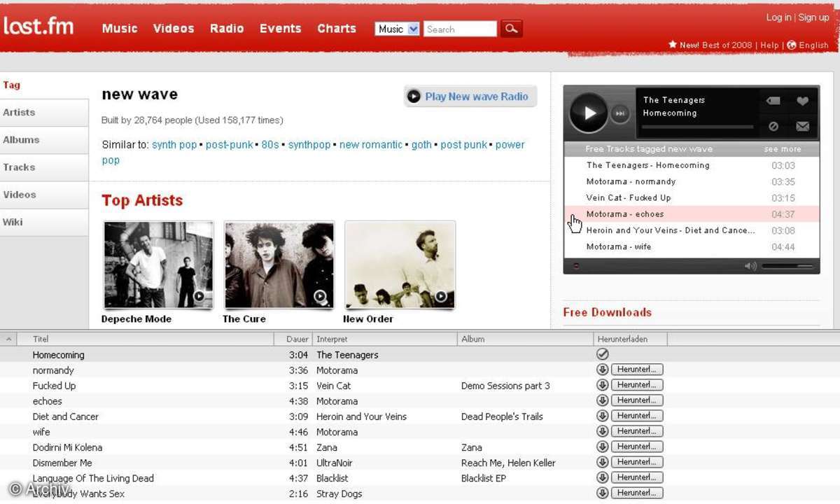
Task: Click the track progress bar in the player
Action: point(698,127)
